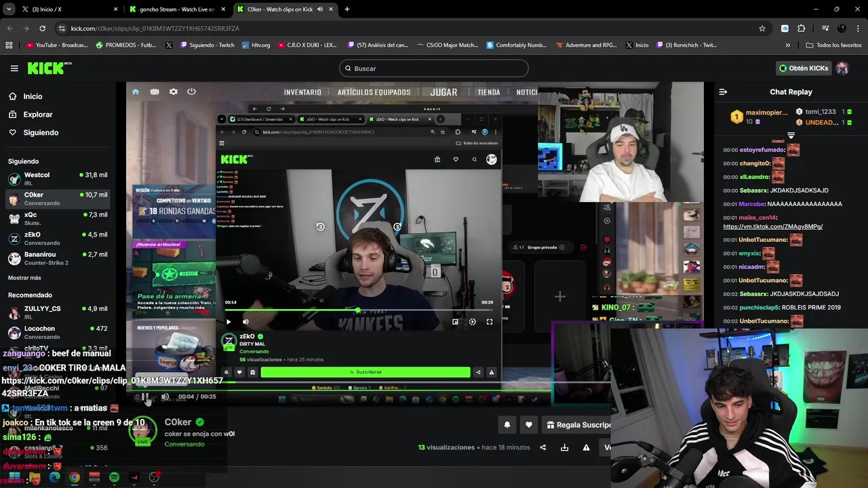868x488 pixels.
Task: Click INVENTARIO tab in the CS2 menu
Action: 302,93
